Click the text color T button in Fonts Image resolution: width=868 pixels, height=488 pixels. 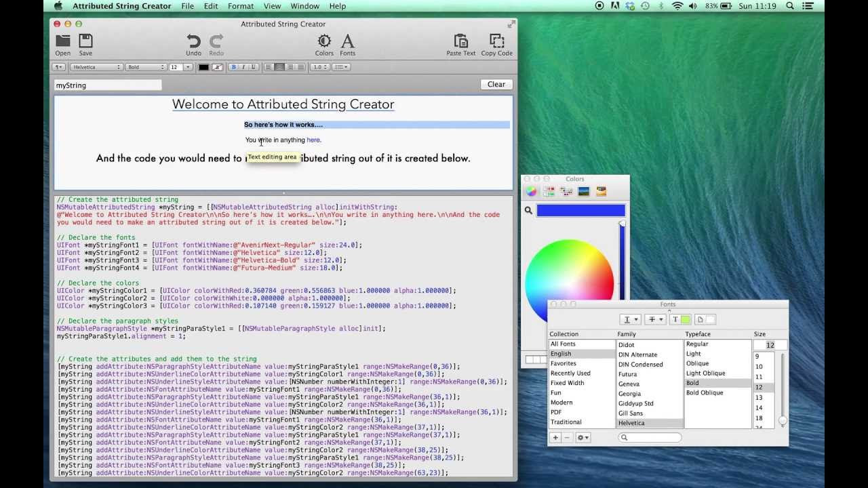click(x=680, y=319)
